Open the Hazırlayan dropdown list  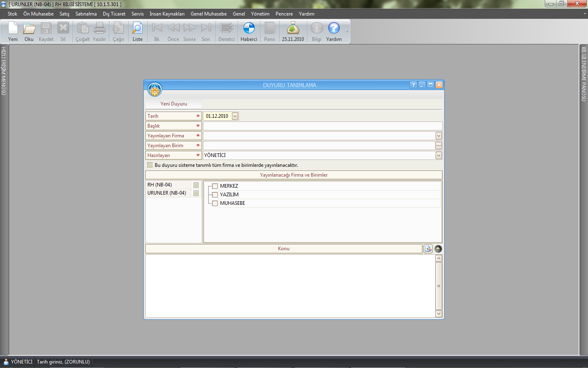pyautogui.click(x=439, y=155)
